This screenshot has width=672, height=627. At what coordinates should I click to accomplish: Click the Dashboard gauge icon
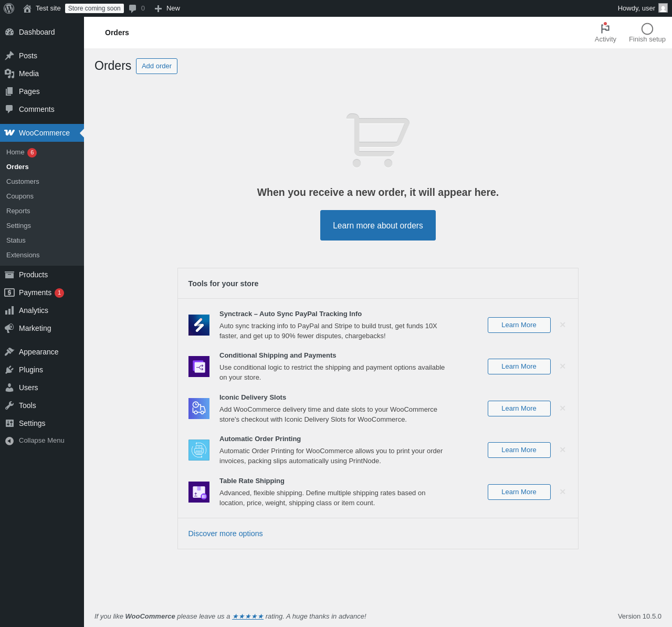tap(9, 32)
